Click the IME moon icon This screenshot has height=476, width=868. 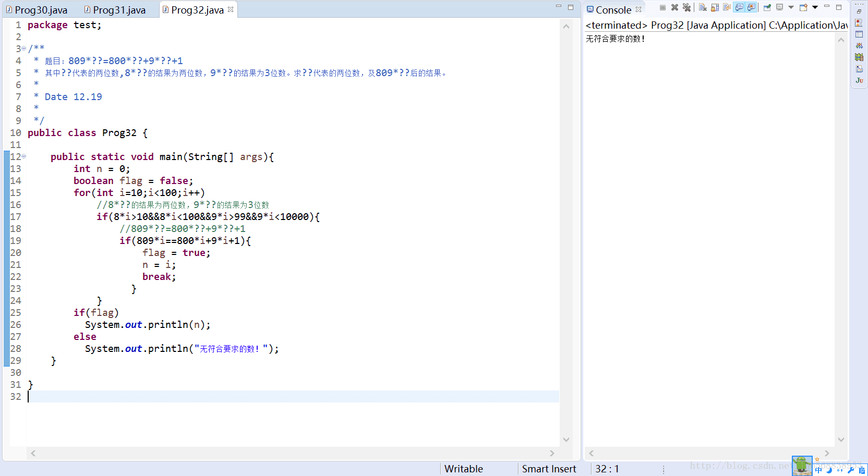[829, 470]
